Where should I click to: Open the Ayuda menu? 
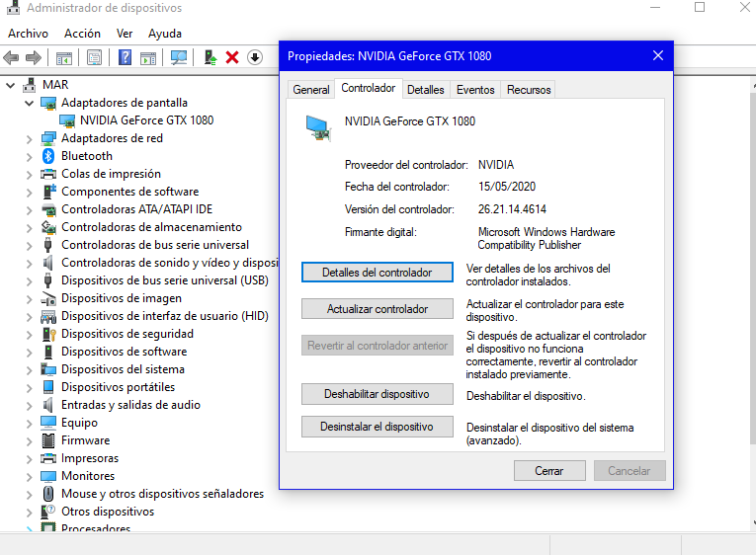[165, 34]
